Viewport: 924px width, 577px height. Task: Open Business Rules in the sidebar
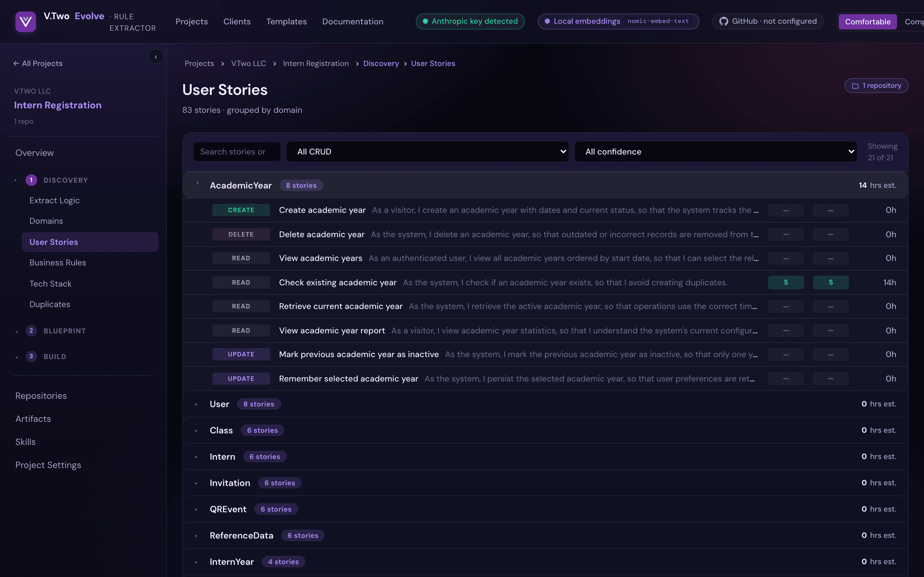58,263
